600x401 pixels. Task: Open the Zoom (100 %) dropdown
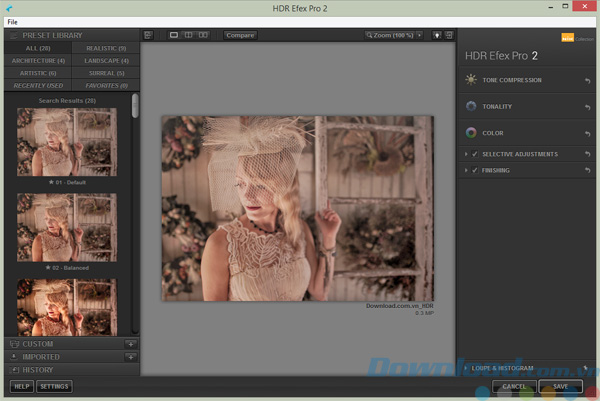click(394, 36)
